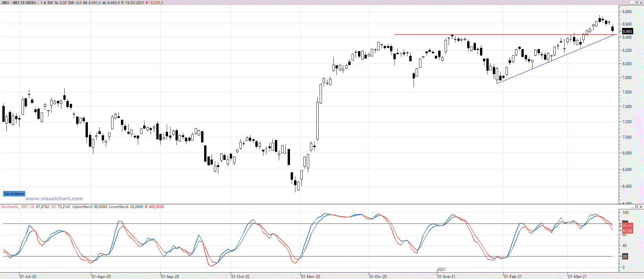Click the 'M: 8.591,2' high value
Image resolution: width=644 pixels, height=279 pixels.
pos(92,3)
